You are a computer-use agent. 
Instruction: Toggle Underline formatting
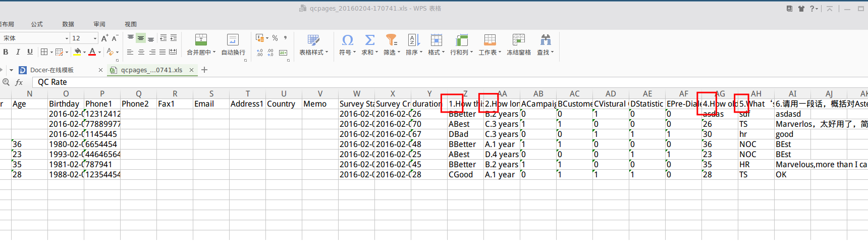30,52
